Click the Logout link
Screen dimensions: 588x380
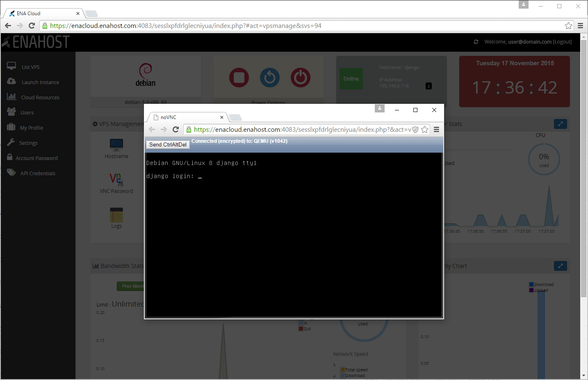pos(562,42)
